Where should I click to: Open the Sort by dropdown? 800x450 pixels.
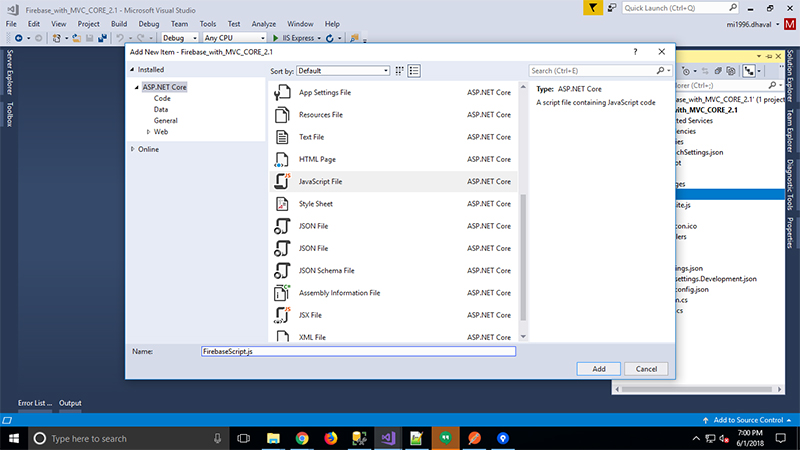(x=343, y=71)
